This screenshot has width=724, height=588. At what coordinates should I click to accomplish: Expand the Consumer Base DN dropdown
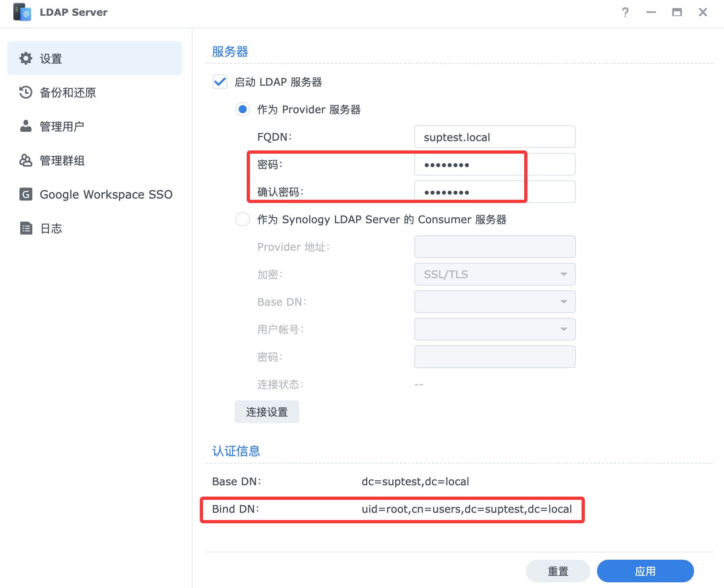point(495,302)
